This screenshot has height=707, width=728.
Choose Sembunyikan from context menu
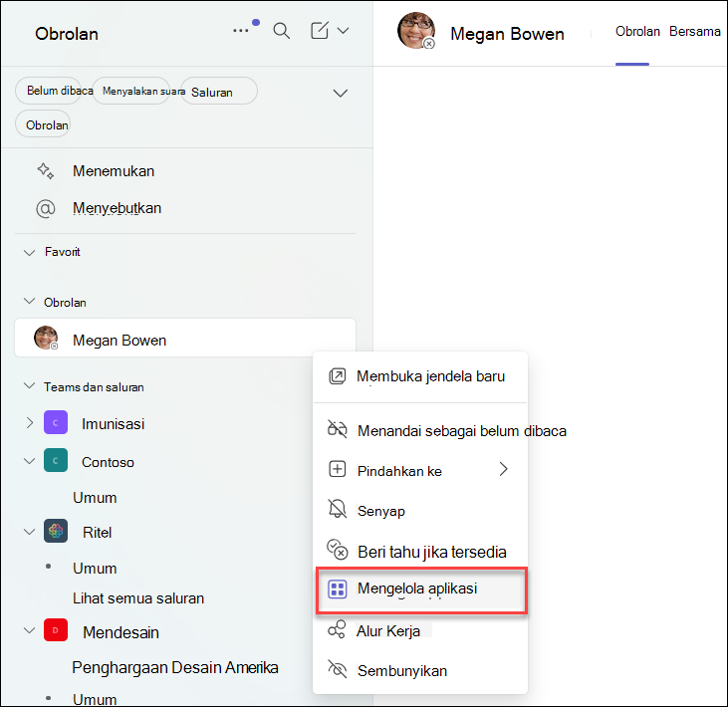(420, 670)
